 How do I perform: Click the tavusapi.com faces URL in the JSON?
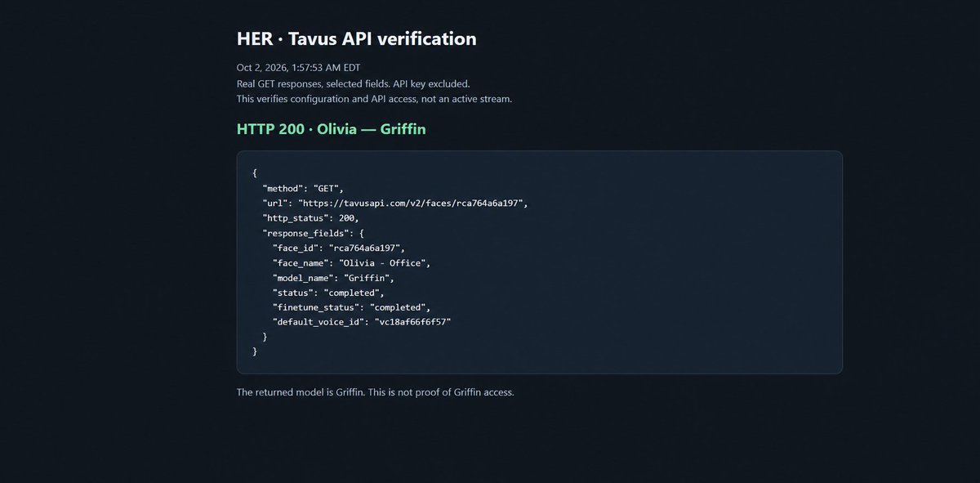412,203
